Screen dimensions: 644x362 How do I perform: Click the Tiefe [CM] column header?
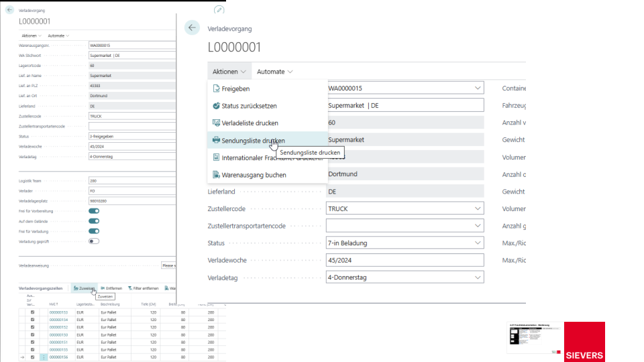(x=148, y=304)
